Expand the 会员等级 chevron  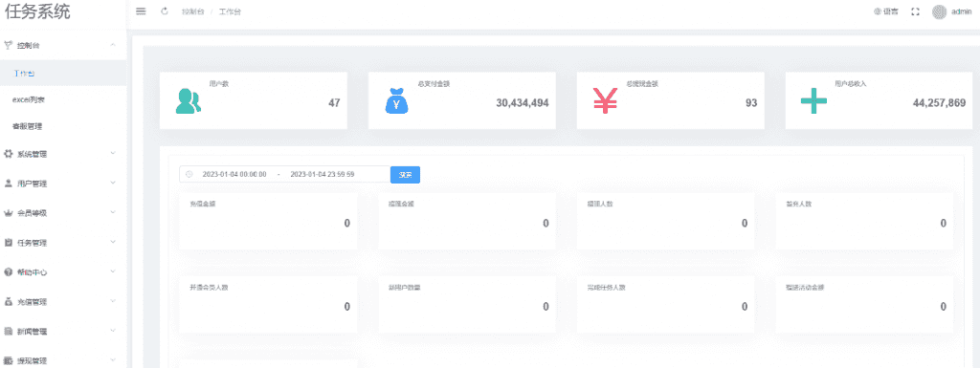tap(113, 212)
